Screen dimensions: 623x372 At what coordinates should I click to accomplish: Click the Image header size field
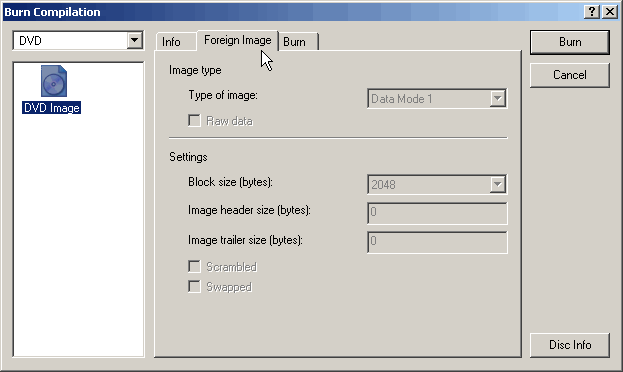point(437,213)
